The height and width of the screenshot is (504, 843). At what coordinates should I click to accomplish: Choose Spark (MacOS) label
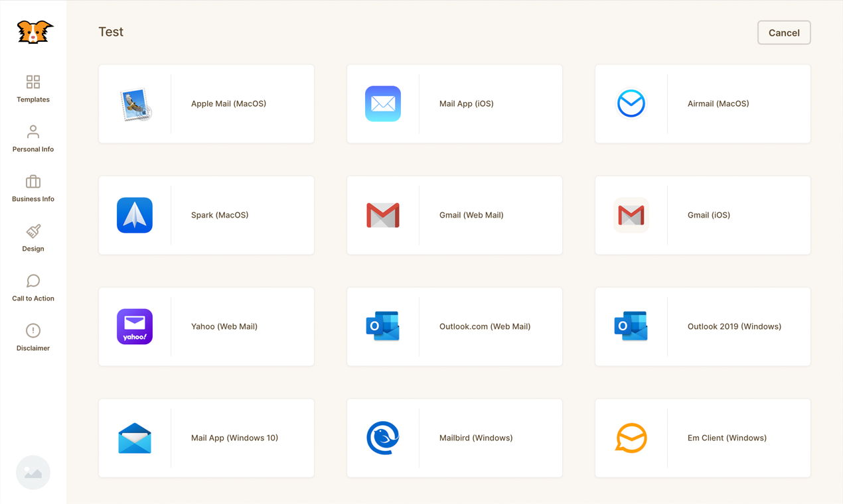[220, 215]
